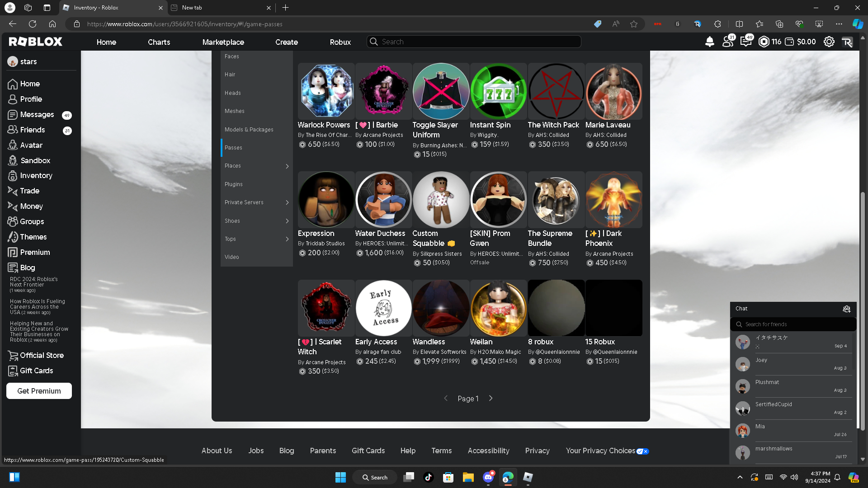Screen dimensions: 868x488
Task: Open the Water Duchess pass thumbnail
Action: (x=383, y=199)
